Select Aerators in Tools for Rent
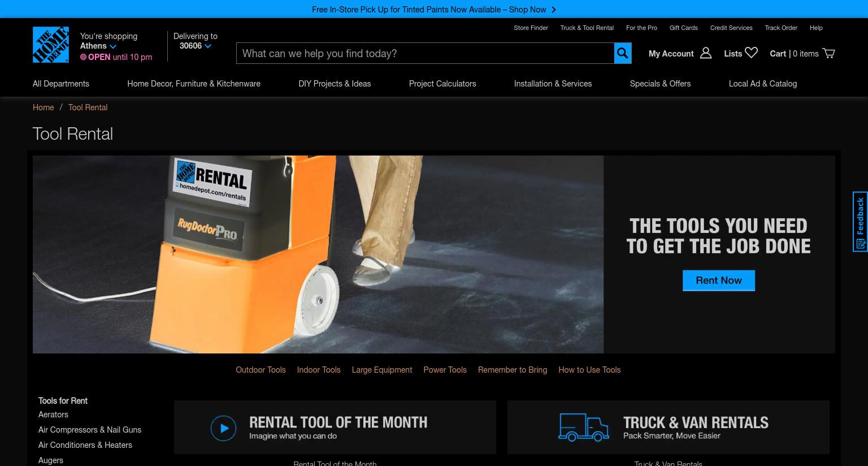 53,415
